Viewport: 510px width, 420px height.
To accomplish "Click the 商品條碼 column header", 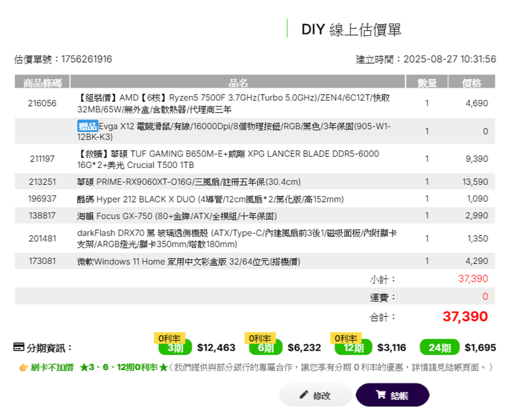I will [42, 82].
